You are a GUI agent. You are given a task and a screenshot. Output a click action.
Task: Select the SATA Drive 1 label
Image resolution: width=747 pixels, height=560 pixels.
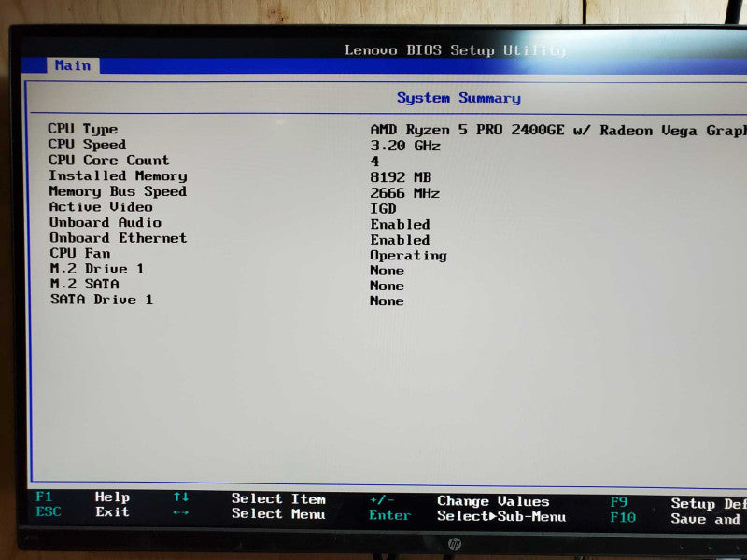[102, 300]
